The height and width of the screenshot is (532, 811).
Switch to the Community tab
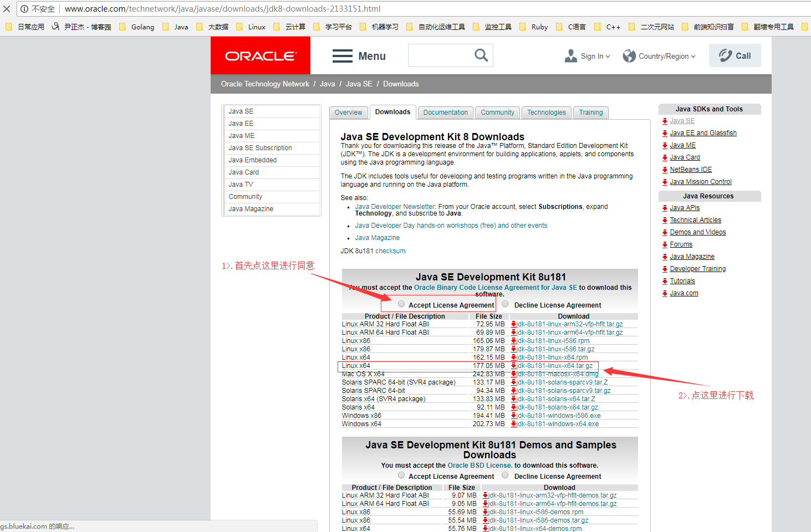click(497, 112)
